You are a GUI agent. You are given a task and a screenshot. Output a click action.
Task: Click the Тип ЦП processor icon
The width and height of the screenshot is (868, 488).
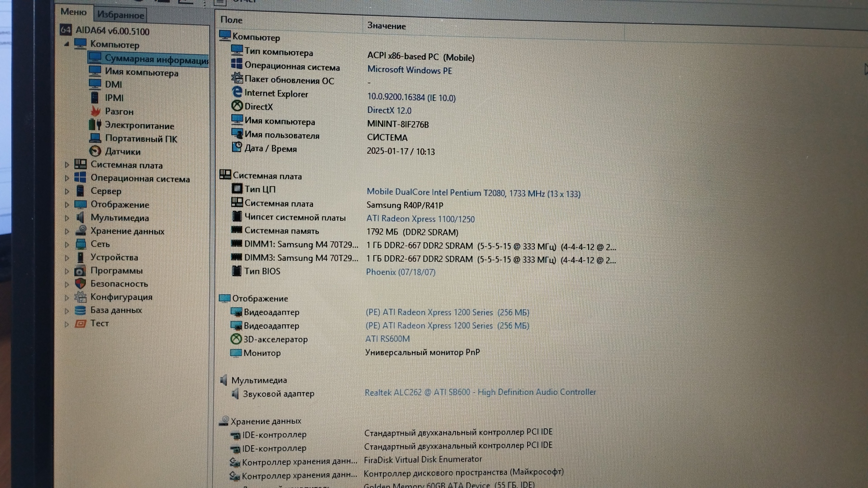(x=237, y=188)
